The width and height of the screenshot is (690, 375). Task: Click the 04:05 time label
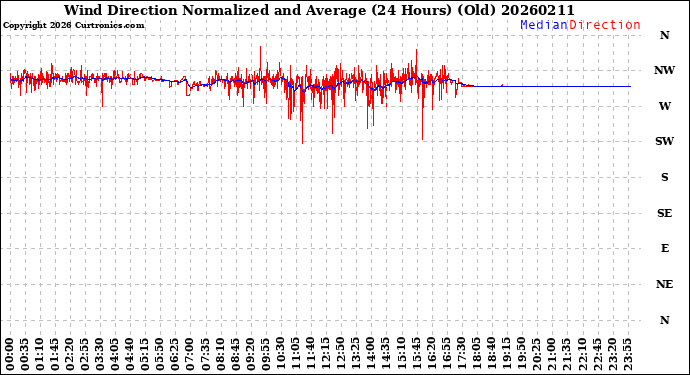click(115, 355)
